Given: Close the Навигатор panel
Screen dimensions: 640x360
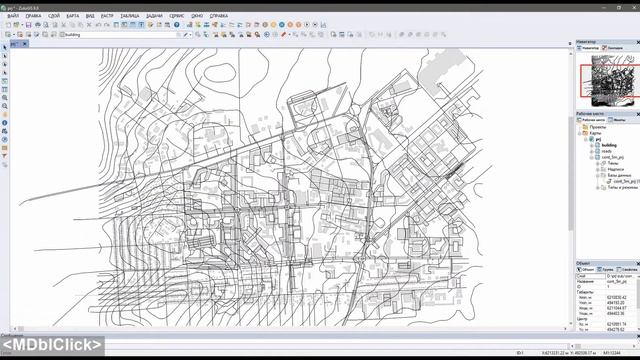Looking at the screenshot, I should (638, 42).
